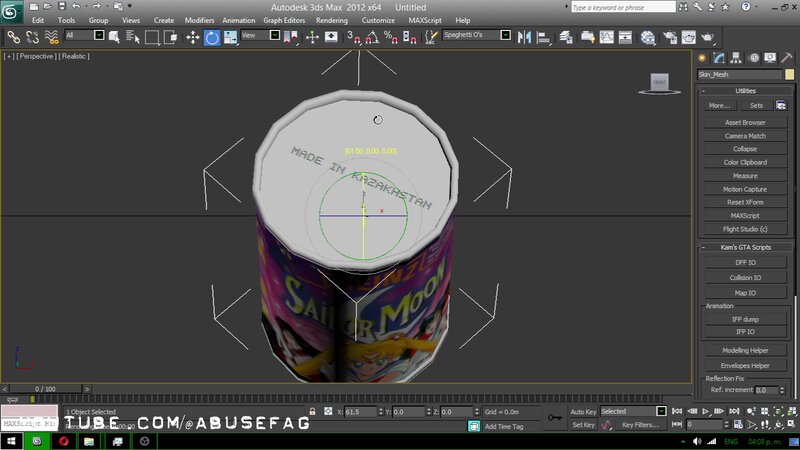The image size is (800, 450).
Task: Click the Align tool icon
Action: 544,37
